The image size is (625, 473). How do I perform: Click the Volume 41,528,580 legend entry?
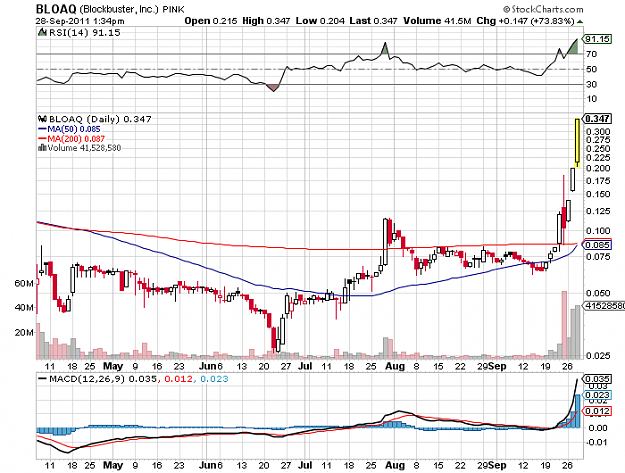[84, 148]
